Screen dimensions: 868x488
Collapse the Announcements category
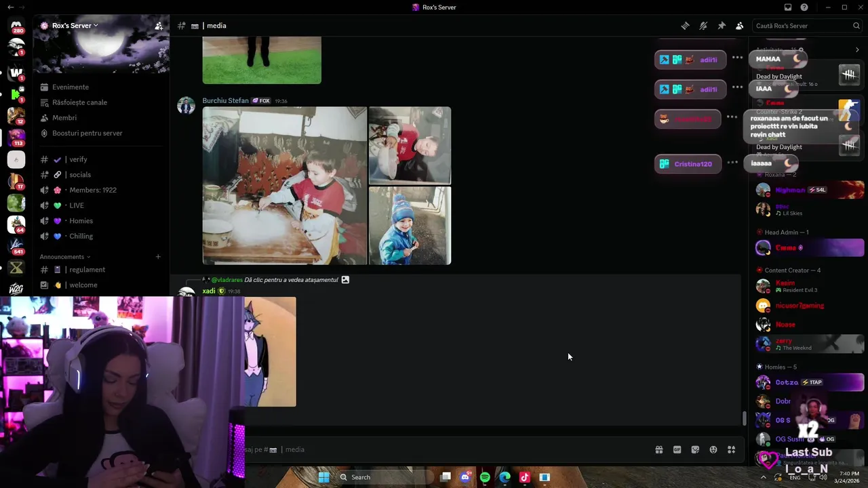(64, 257)
